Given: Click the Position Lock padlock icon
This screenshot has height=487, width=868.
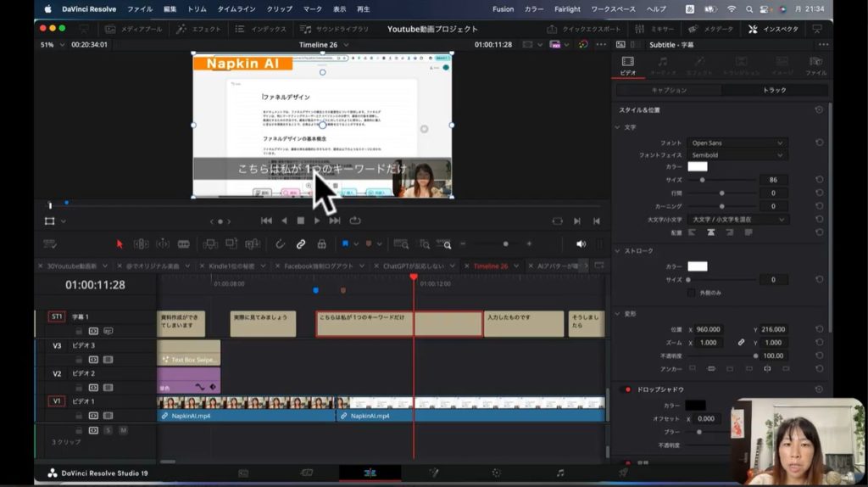Looking at the screenshot, I should pos(321,244).
